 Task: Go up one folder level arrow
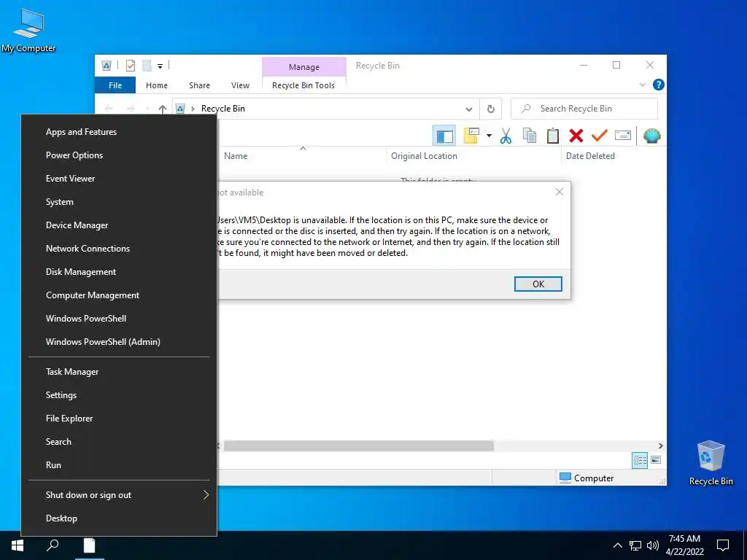pyautogui.click(x=163, y=109)
